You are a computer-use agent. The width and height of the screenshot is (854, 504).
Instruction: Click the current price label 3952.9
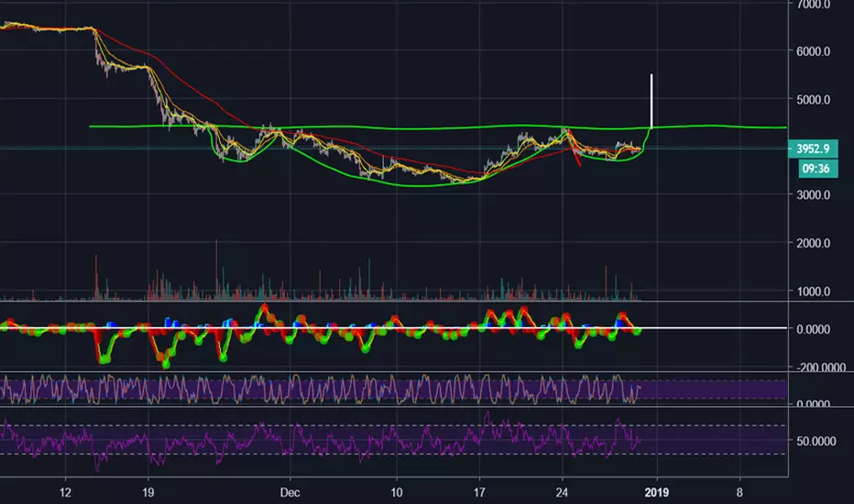click(813, 148)
